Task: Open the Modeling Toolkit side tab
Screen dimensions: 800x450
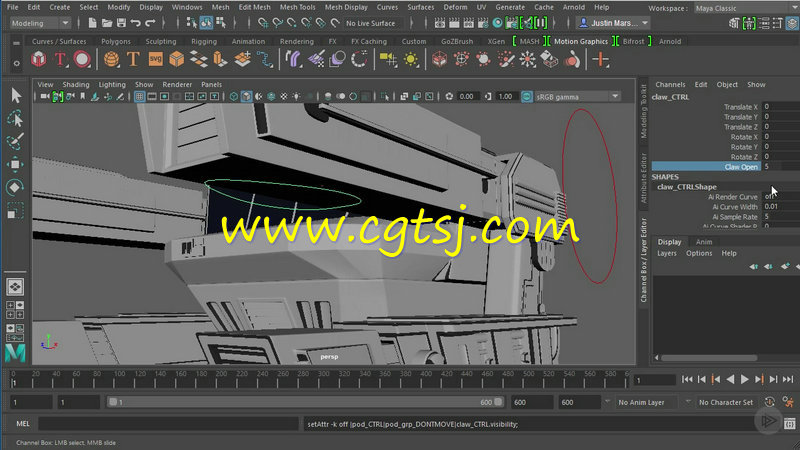Action: tap(643, 111)
